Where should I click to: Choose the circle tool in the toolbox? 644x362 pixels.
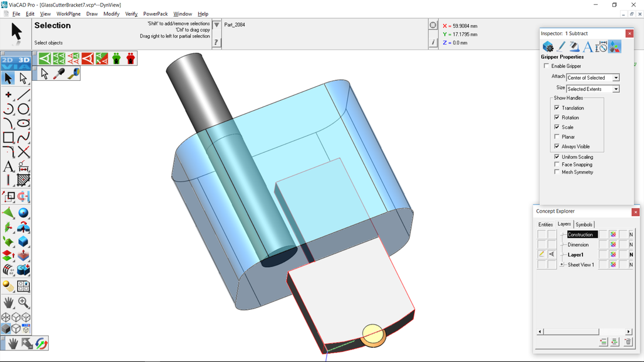click(23, 109)
